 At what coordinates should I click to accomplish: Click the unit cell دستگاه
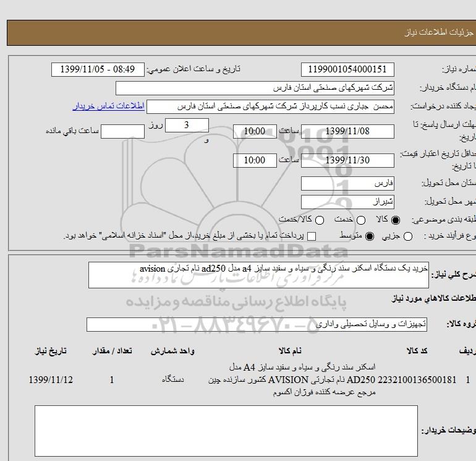point(172,379)
